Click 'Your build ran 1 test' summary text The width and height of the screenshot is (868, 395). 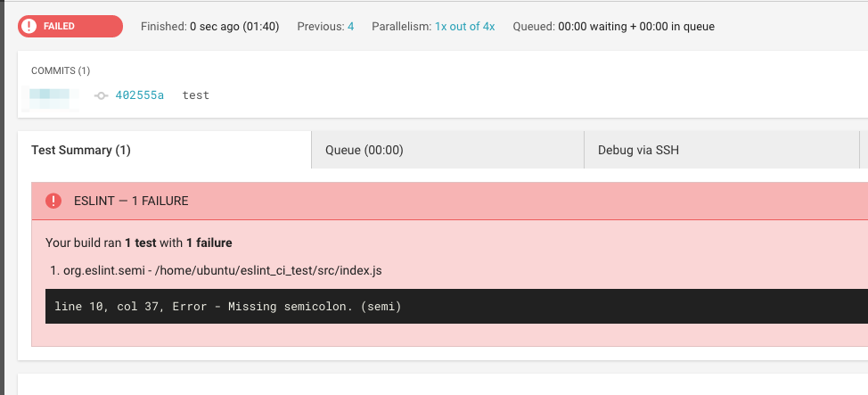(x=138, y=243)
